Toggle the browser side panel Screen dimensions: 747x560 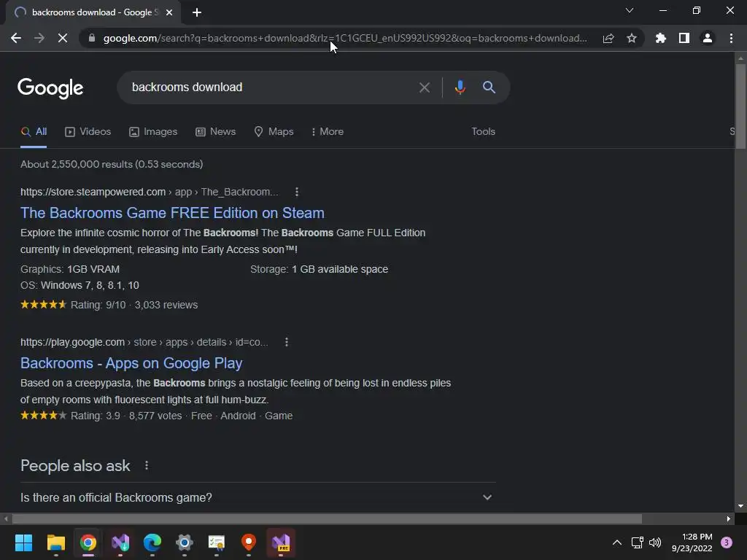684,38
